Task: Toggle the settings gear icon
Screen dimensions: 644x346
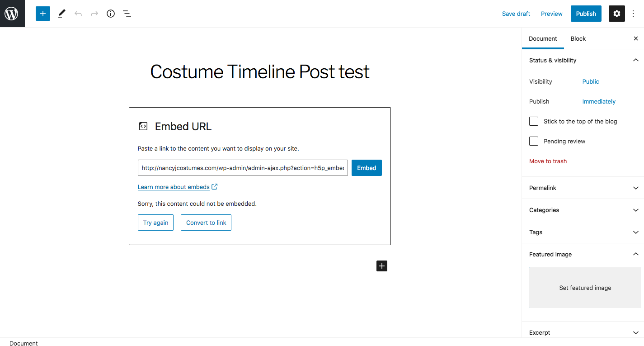Action: [617, 14]
